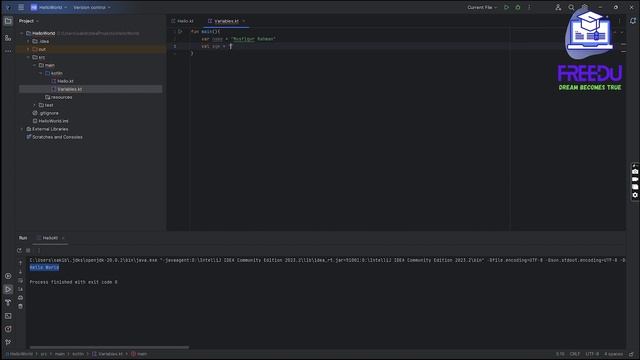
Task: Click the green Run button in the toolbar
Action: pos(506,7)
